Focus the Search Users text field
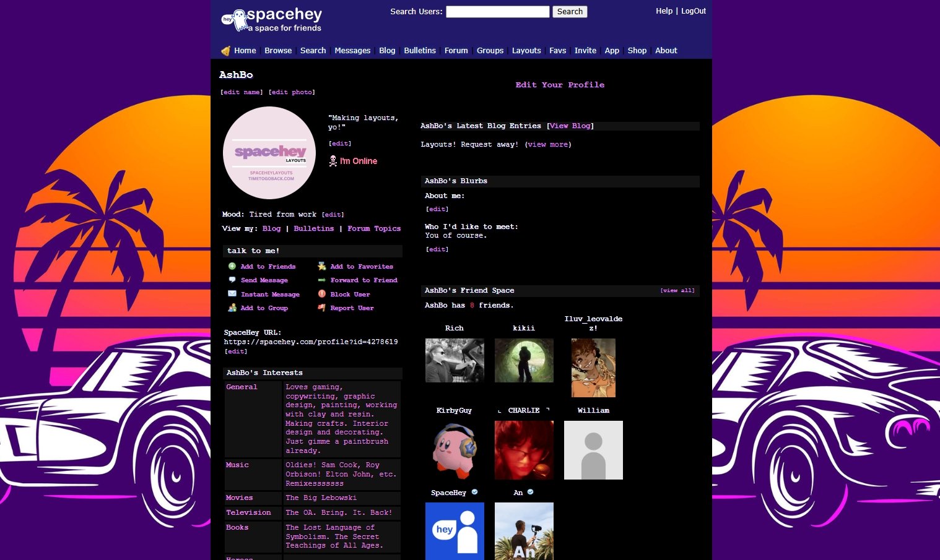 click(497, 12)
